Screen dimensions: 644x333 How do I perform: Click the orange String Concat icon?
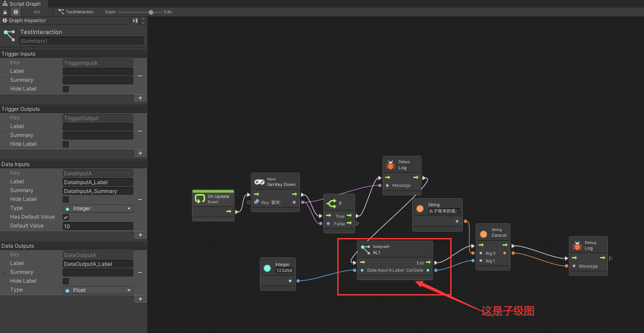[x=483, y=234]
